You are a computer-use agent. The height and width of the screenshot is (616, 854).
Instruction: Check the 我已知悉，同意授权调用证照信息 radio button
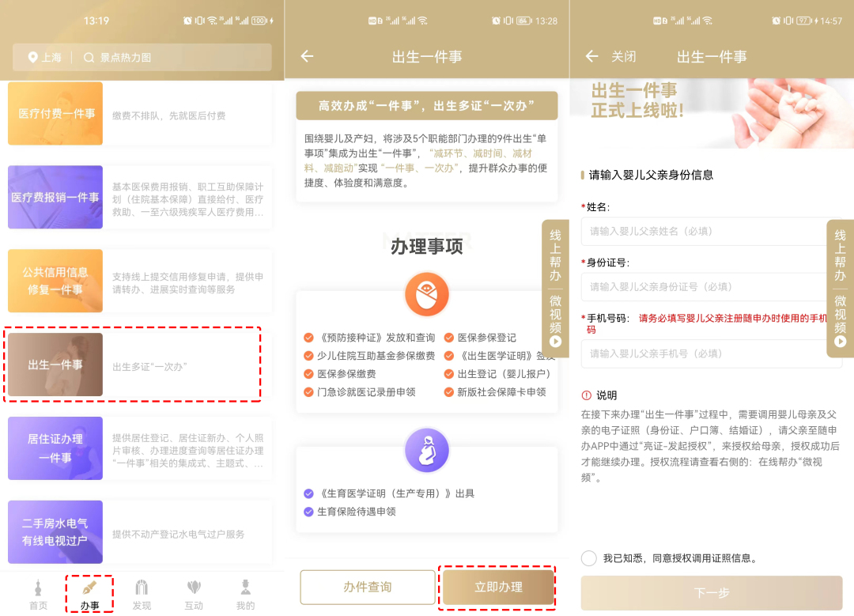pos(588,558)
